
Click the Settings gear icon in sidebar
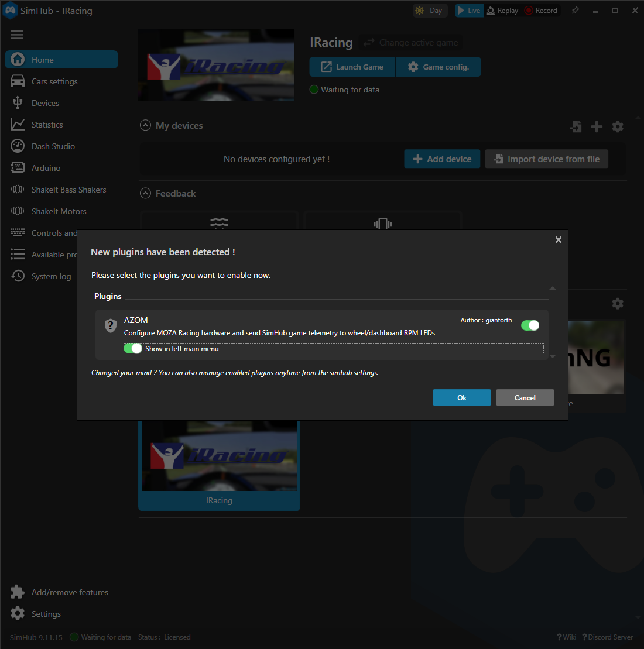tap(18, 613)
